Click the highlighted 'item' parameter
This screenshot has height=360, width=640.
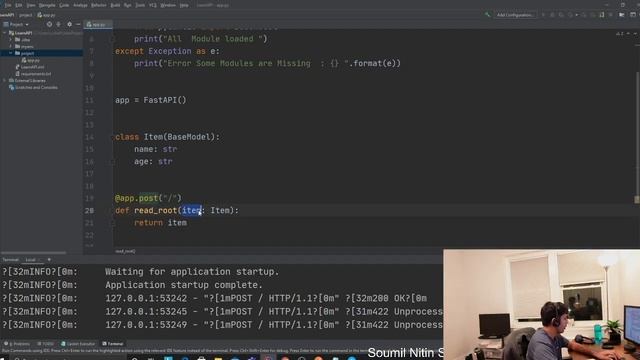[192, 211]
